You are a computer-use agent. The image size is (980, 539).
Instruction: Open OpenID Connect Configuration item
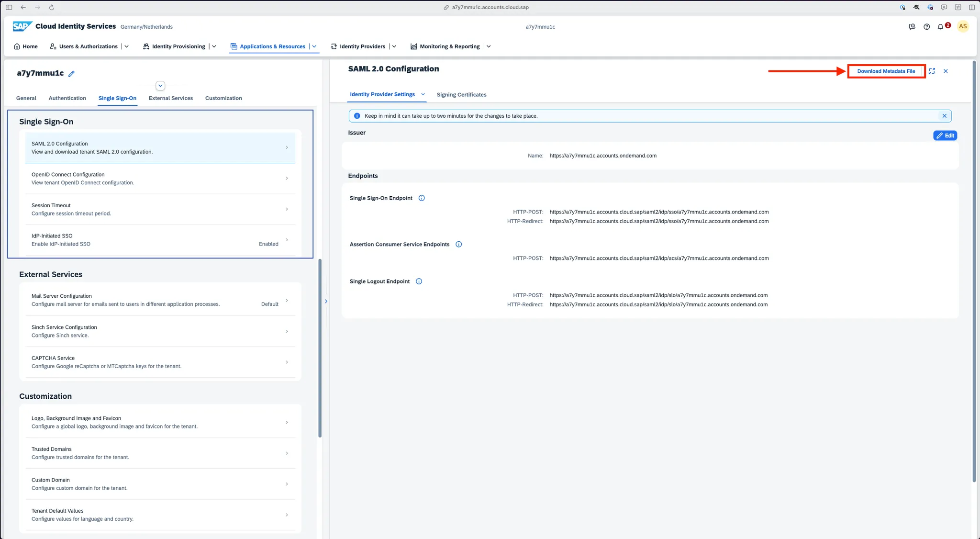[x=160, y=179]
